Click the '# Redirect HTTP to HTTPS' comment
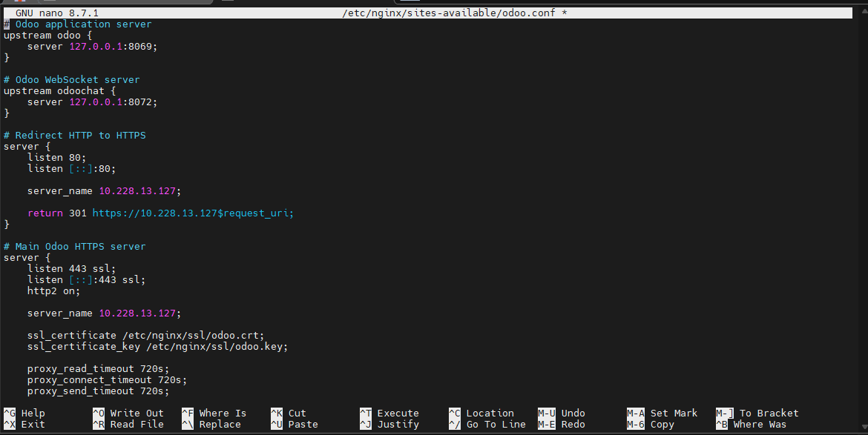868x435 pixels. tap(75, 136)
